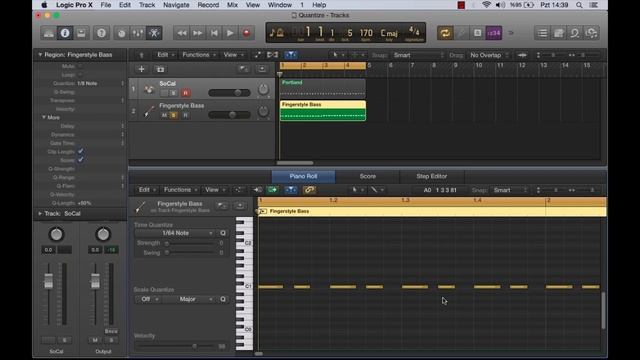Toggle the Cycle mode button

445,33
